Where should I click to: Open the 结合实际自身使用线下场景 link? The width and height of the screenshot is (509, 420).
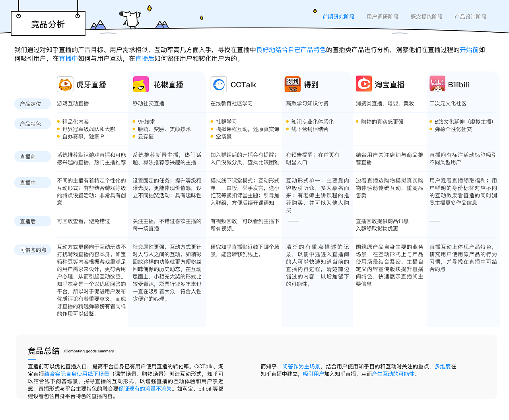(x=77, y=374)
